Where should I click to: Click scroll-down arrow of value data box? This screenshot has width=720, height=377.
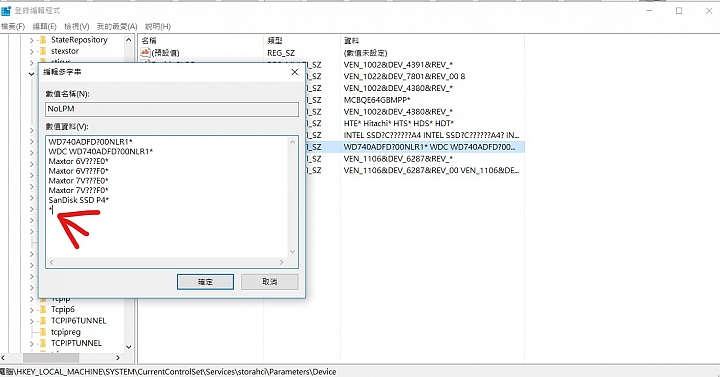pos(292,252)
